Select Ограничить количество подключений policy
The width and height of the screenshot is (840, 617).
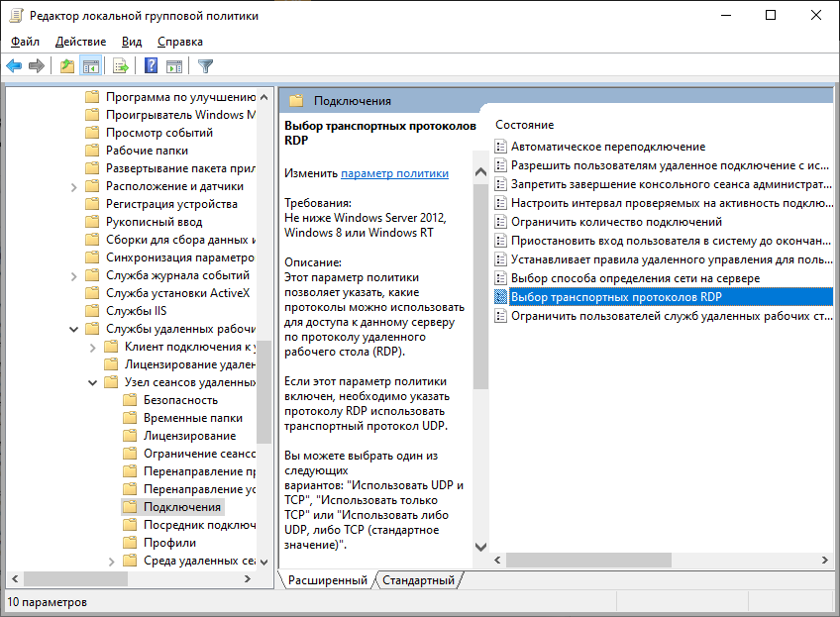pos(616,222)
